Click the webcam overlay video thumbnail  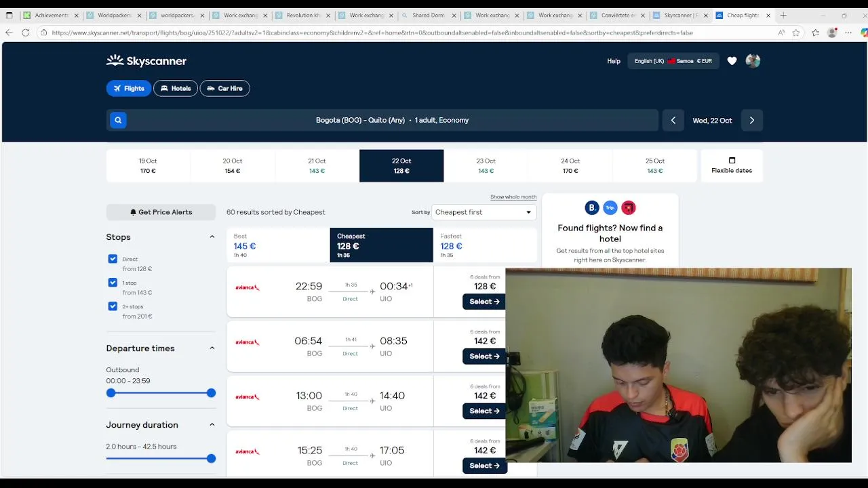(678, 365)
